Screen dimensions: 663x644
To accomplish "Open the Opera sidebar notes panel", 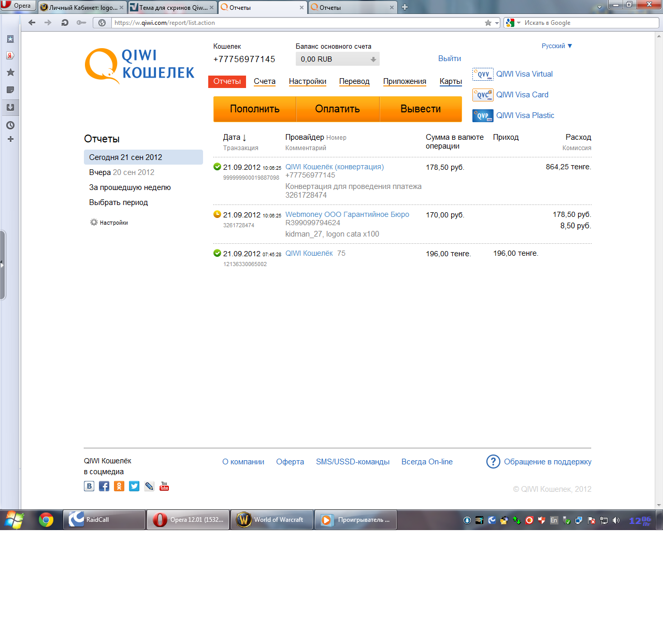I will coord(10,90).
